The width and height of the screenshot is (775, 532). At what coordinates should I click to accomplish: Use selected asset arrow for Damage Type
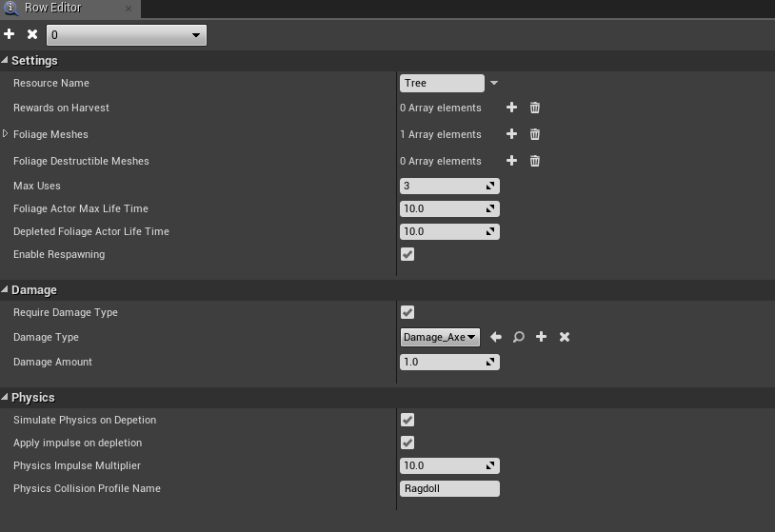[x=496, y=337]
